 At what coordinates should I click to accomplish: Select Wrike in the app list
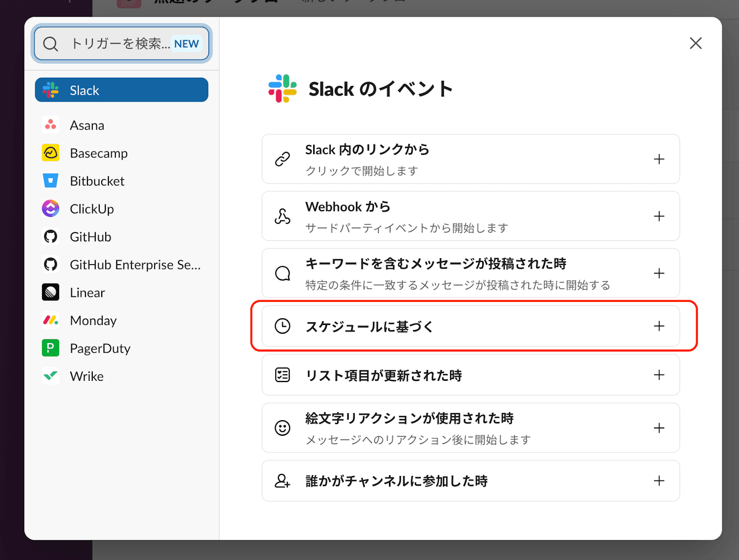[x=121, y=376]
